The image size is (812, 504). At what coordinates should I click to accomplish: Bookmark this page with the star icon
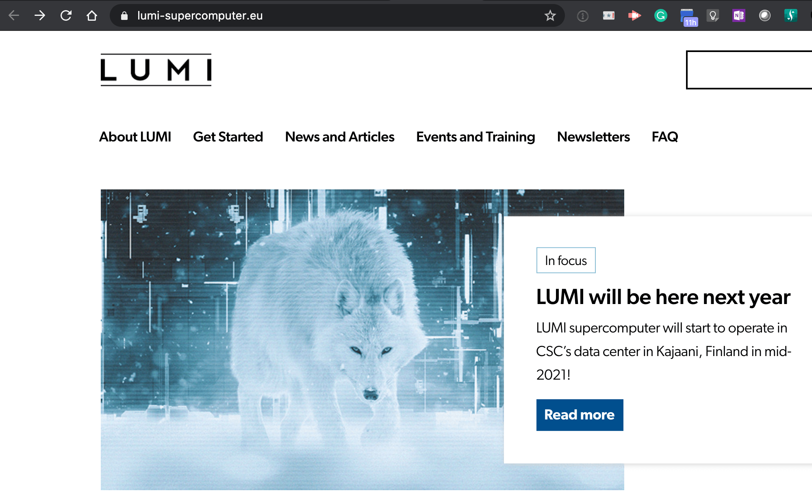[550, 15]
